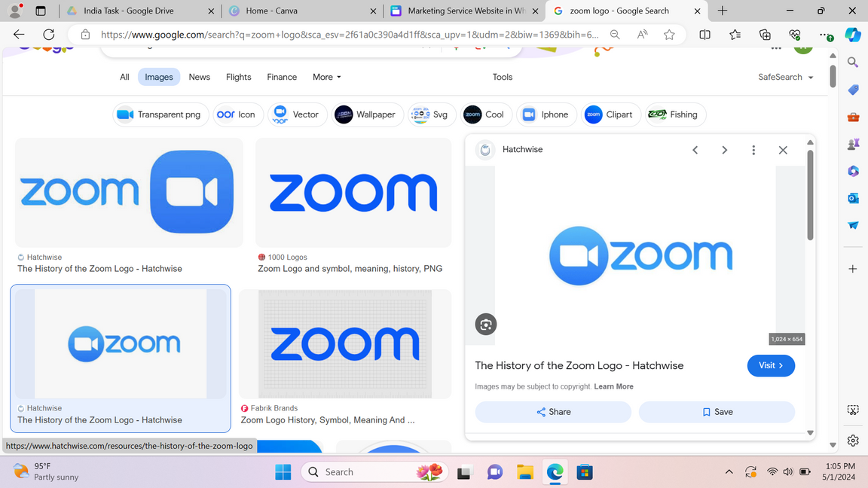Filter by Cool chip
Screen dimensions: 868x488
pos(485,114)
